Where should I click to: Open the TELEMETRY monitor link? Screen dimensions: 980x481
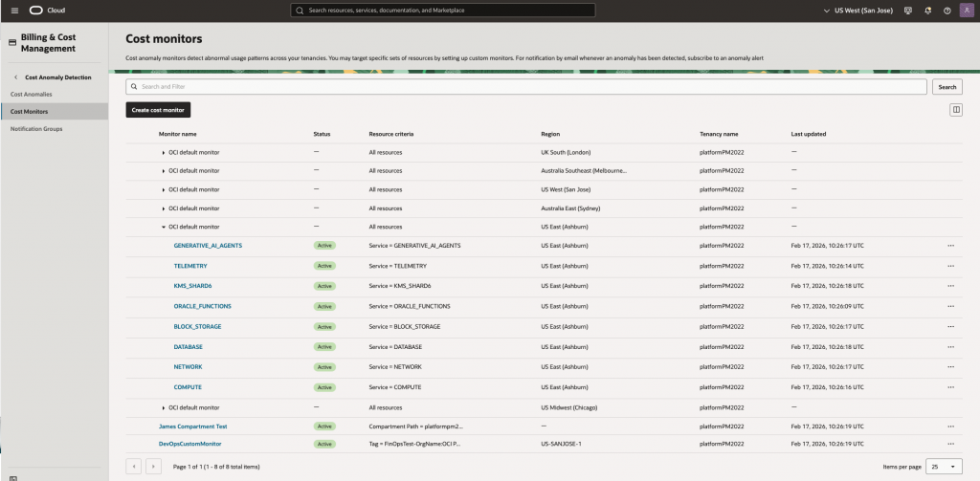190,266
